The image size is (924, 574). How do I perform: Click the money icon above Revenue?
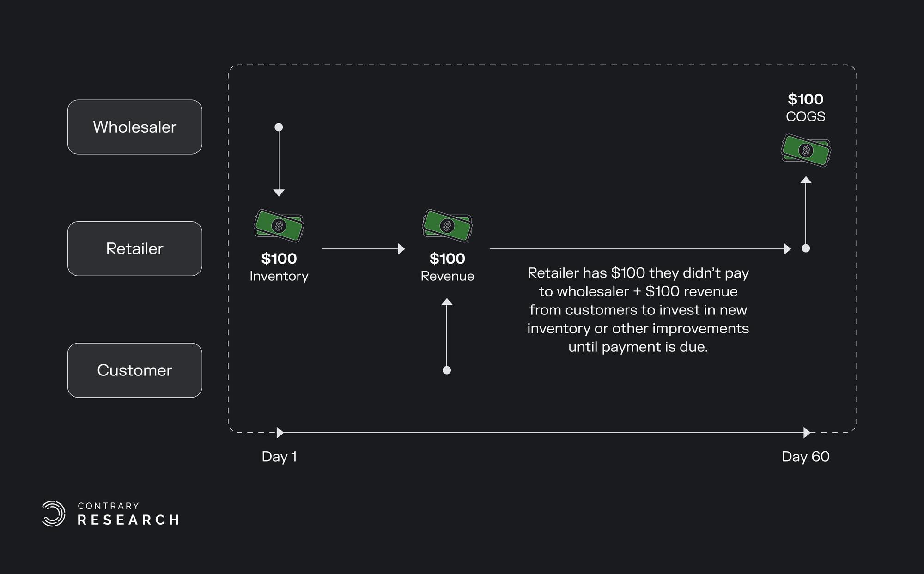(x=447, y=226)
